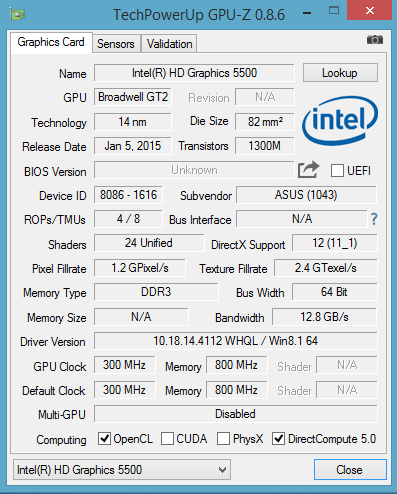397x494 pixels.
Task: Select the Graphics Card tab
Action: (x=51, y=42)
